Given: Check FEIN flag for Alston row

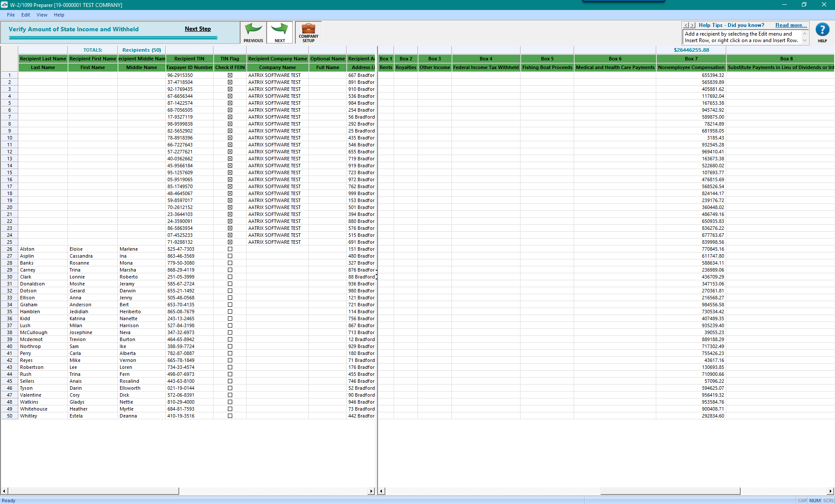Looking at the screenshot, I should tap(230, 249).
